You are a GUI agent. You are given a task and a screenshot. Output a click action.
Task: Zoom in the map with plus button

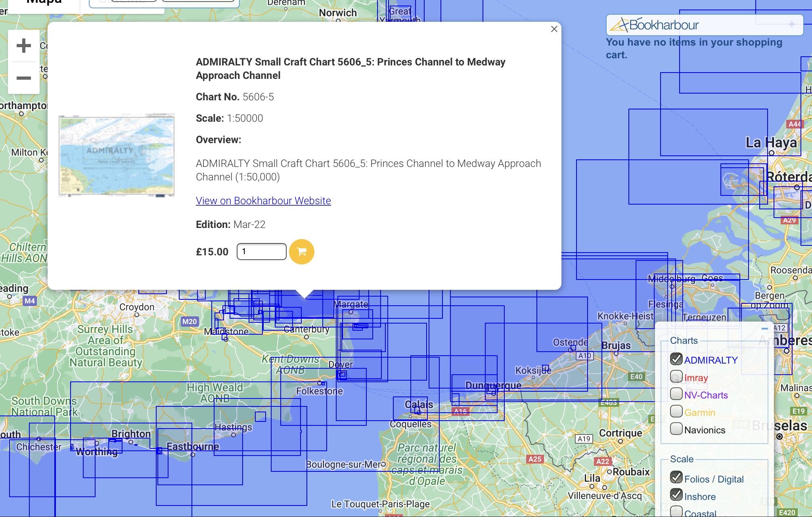[x=24, y=46]
